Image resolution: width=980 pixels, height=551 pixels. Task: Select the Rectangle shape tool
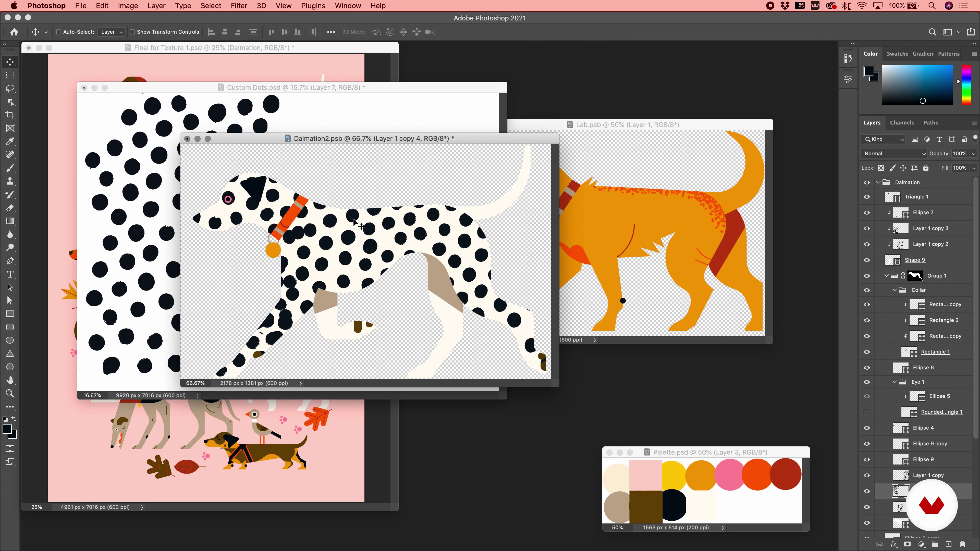(10, 314)
